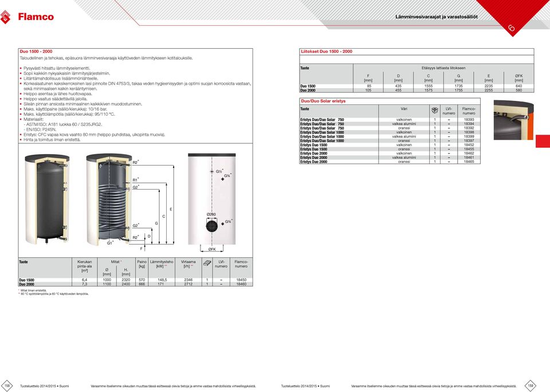Image resolution: width=550 pixels, height=392 pixels.
Task: Open the tank cutaway image showing the heating coil
Action: [x=109, y=199]
